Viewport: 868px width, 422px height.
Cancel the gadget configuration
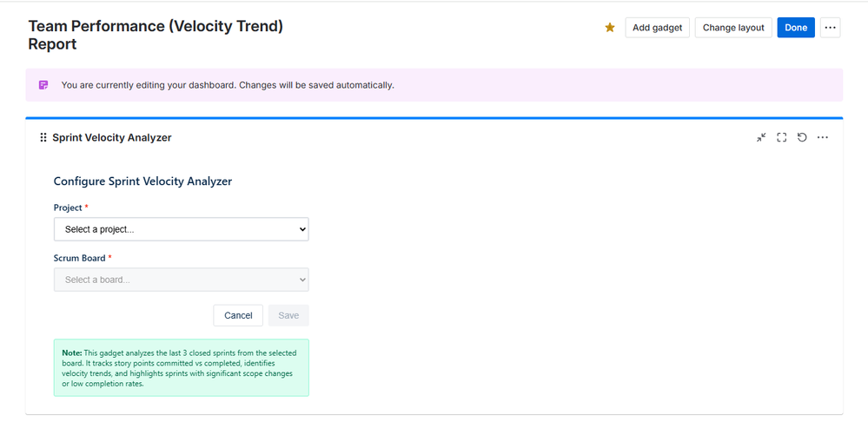coord(238,315)
